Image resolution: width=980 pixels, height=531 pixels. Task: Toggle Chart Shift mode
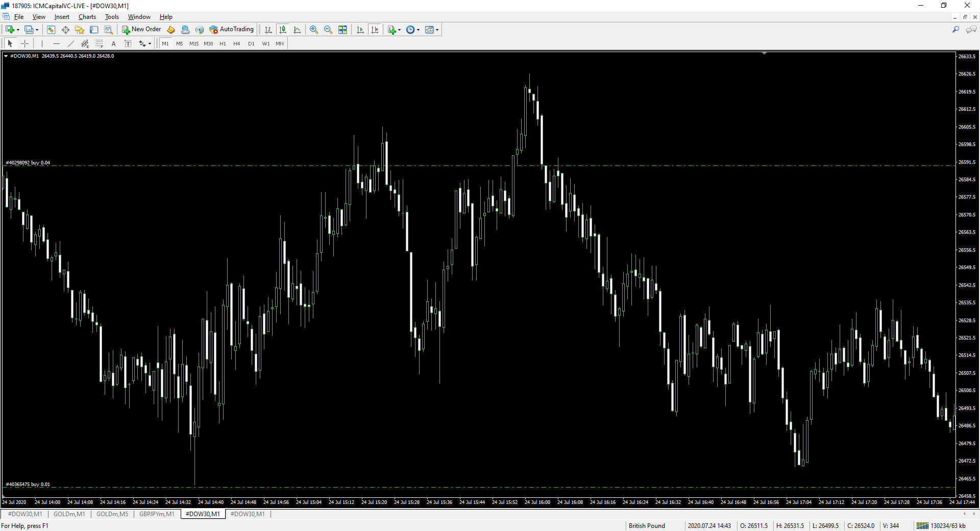click(375, 30)
